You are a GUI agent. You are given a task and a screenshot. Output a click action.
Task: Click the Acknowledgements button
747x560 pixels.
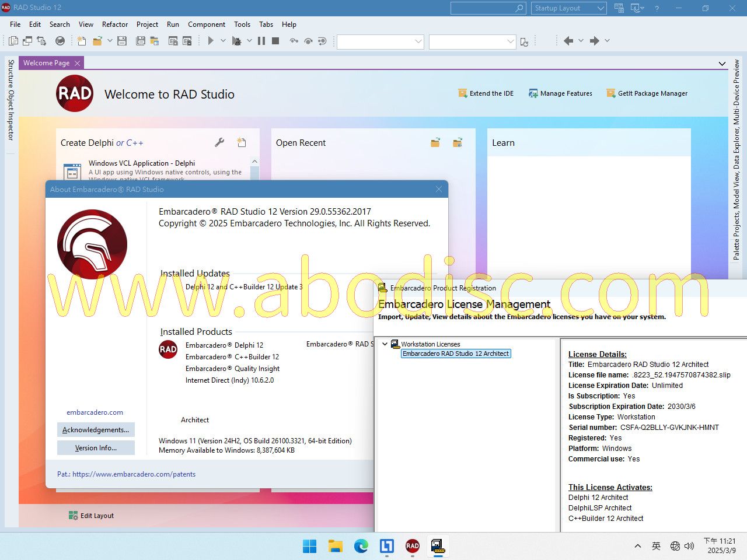(96, 430)
